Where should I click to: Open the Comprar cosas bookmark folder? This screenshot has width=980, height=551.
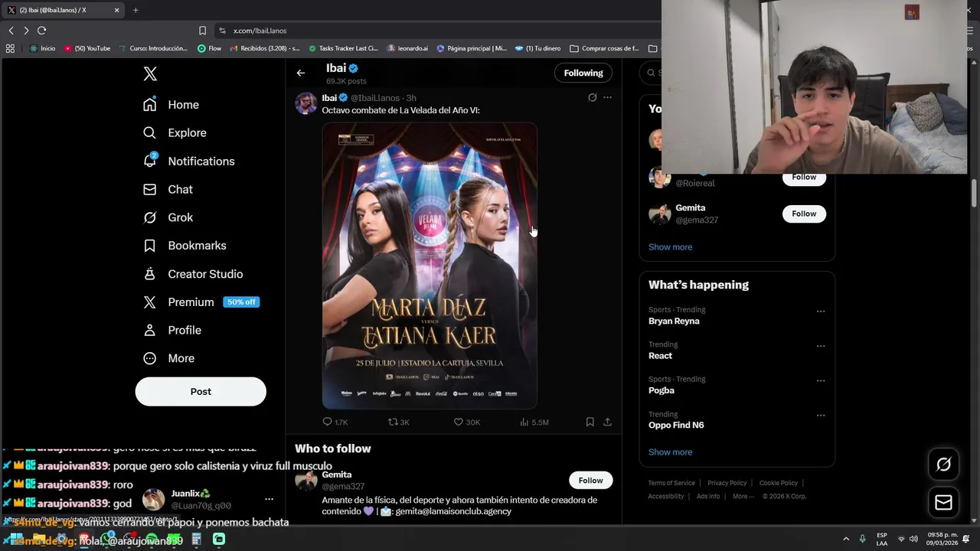click(604, 48)
